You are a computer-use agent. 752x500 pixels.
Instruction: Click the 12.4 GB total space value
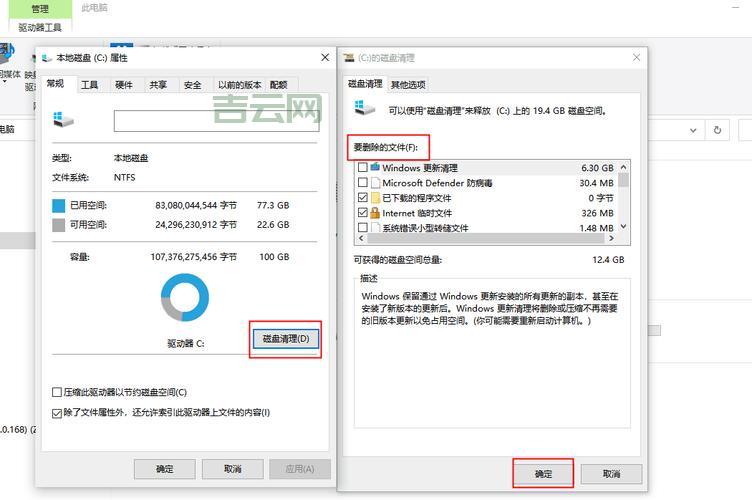coord(608,259)
